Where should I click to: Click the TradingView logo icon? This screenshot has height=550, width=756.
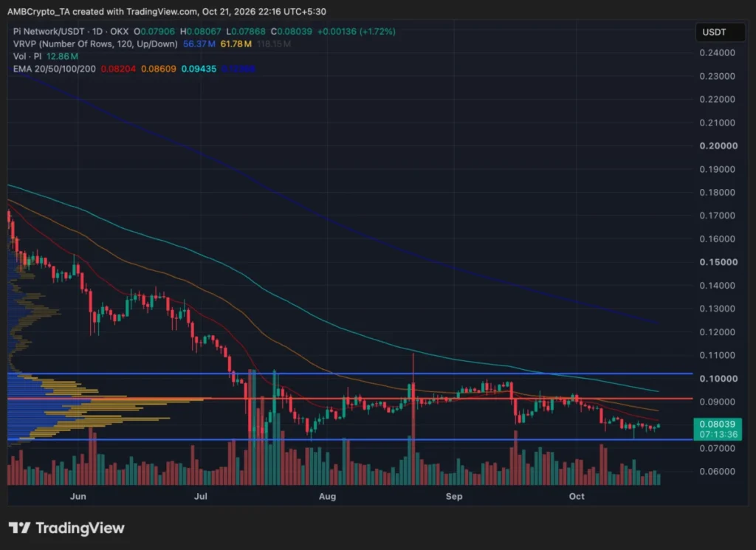point(19,528)
